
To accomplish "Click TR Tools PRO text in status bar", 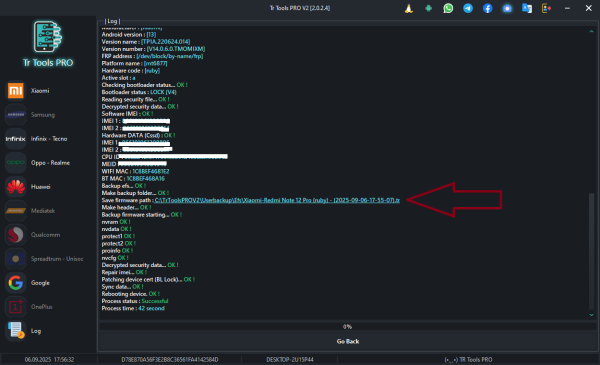I will pyautogui.click(x=468, y=360).
